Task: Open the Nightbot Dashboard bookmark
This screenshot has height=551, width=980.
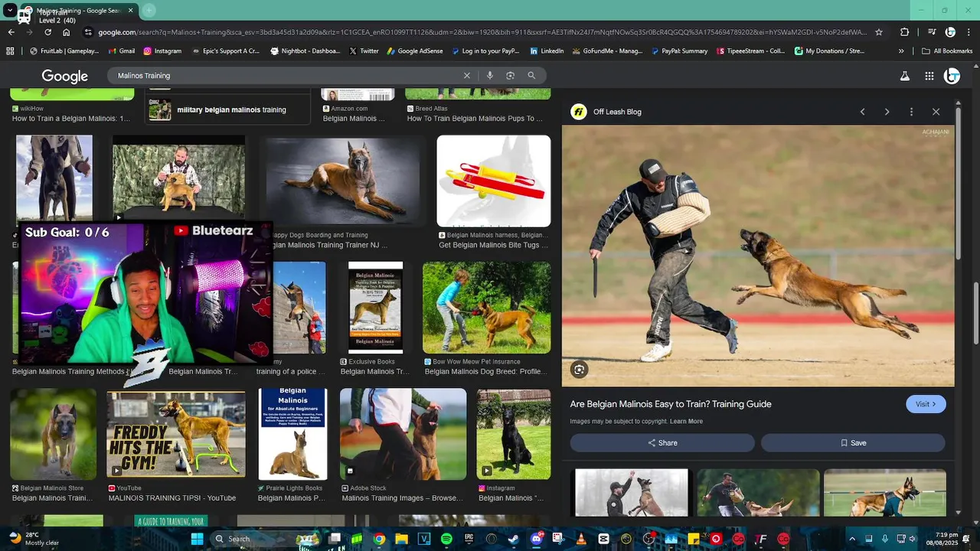Action: click(x=305, y=51)
